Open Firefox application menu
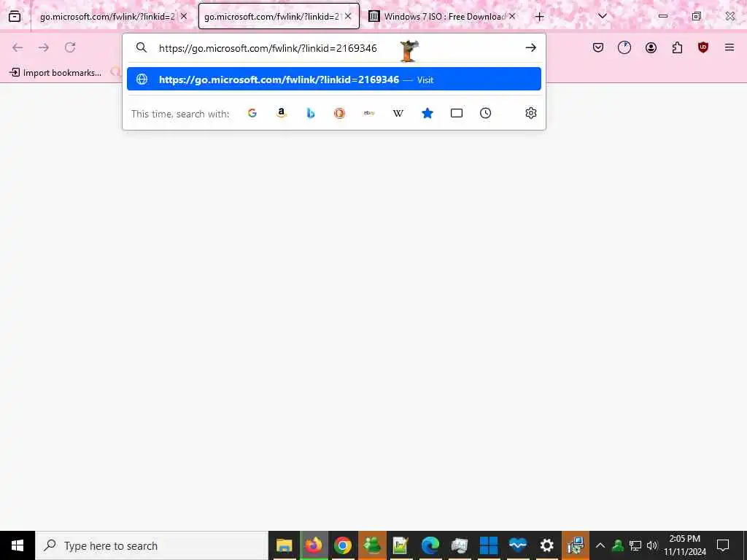 click(x=729, y=47)
